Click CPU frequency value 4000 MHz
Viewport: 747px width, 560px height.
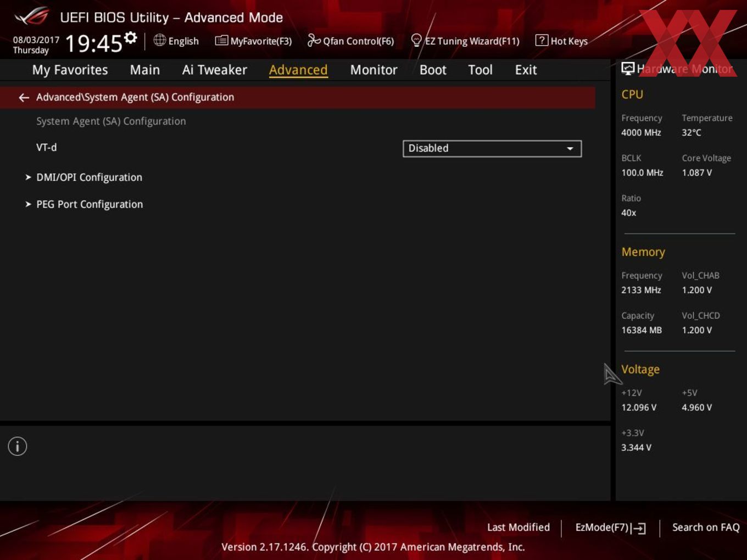(x=641, y=132)
